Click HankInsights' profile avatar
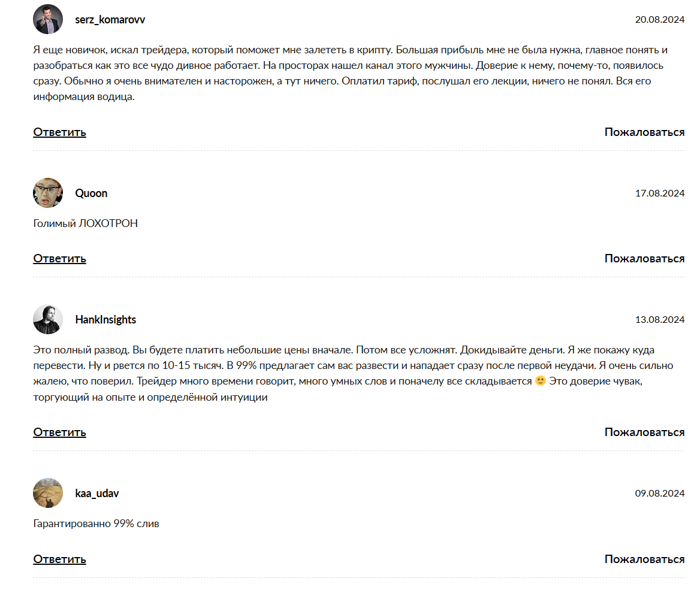Screen dimensions: 700x590 coord(48,319)
